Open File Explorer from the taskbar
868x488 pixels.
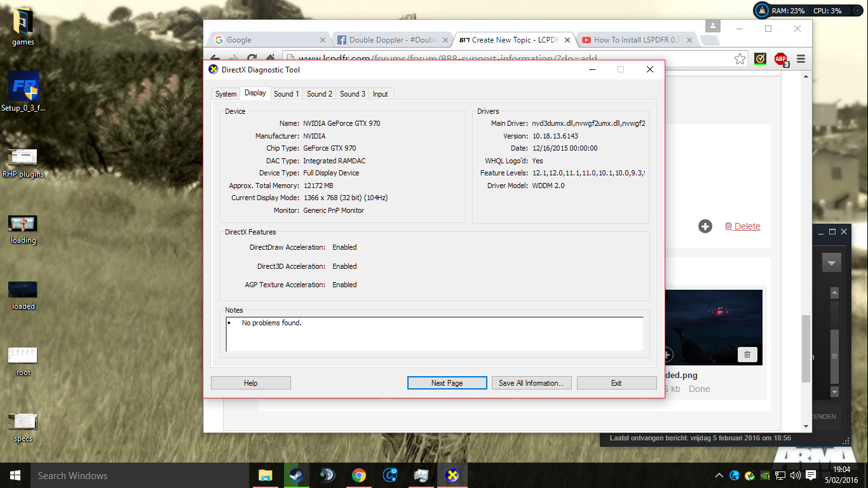point(265,475)
